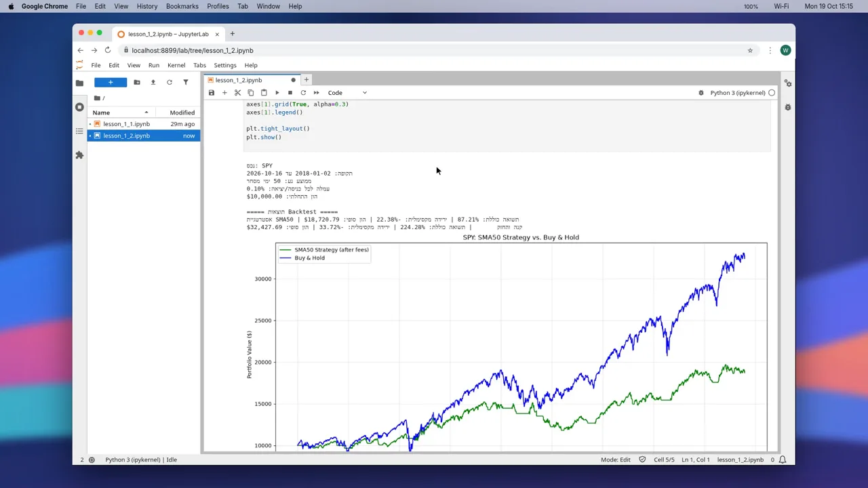868x488 pixels.
Task: Save the notebook with the disk icon
Action: 212,93
